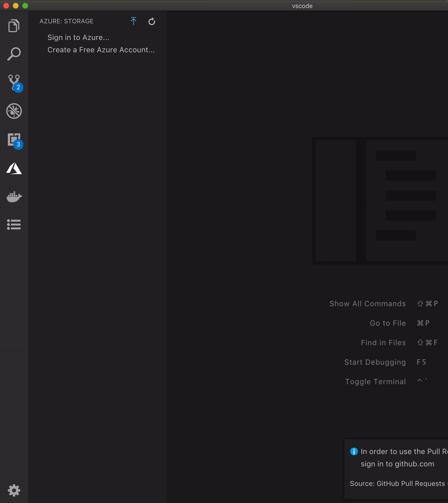Screen dimensions: 448x503
Task: Click the info icon in GitHub notification
Action: pos(354,452)
